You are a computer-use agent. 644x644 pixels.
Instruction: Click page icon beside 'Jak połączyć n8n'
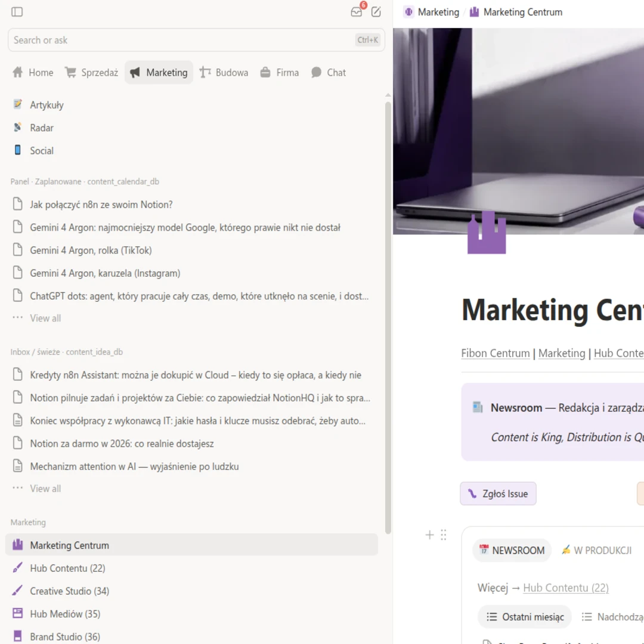pos(17,204)
